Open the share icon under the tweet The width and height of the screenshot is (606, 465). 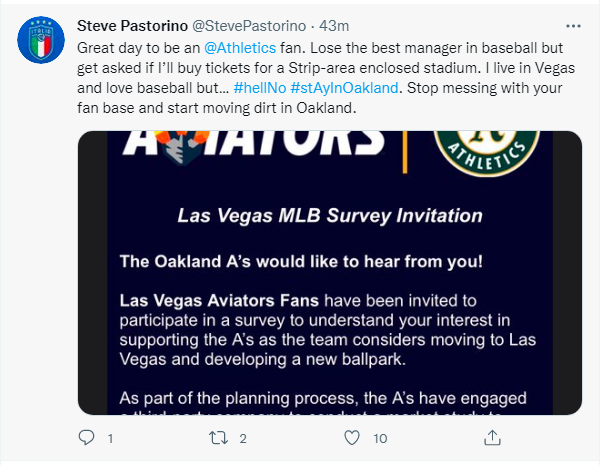pos(492,438)
